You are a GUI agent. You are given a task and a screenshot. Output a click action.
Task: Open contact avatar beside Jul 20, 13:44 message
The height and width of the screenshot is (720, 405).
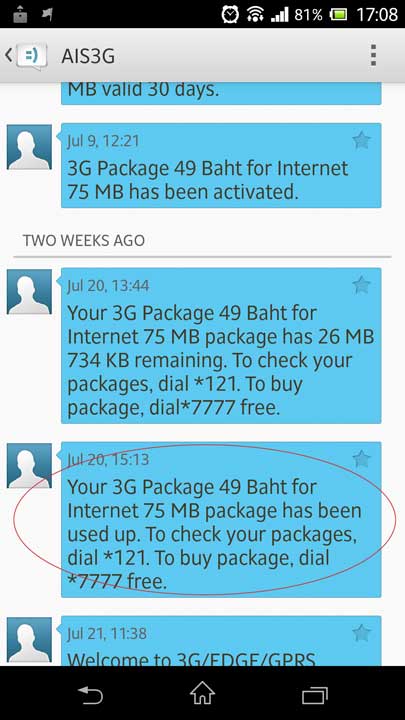point(29,292)
